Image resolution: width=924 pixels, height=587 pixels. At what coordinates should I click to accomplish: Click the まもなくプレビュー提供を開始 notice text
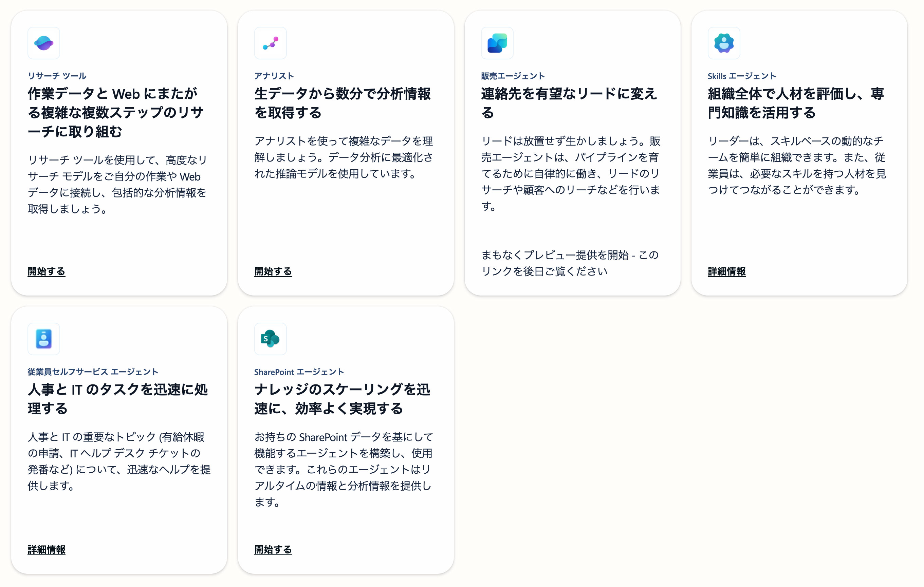coord(570,263)
